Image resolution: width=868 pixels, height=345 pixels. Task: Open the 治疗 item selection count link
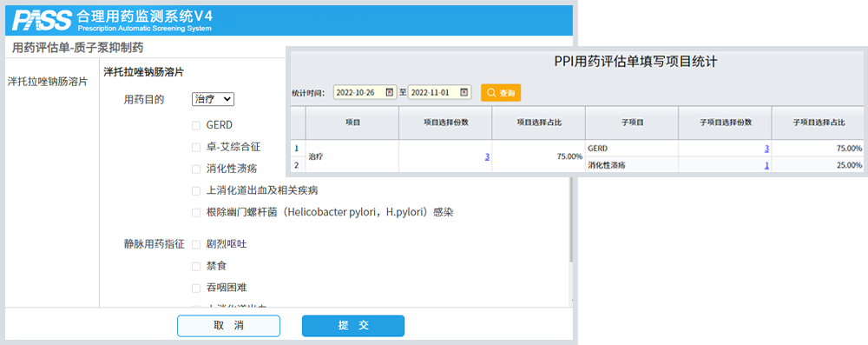487,157
